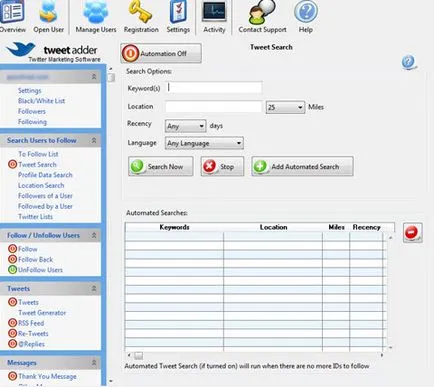This screenshot has height=387, width=434.
Task: Click horizontal scrollbar thumb under searches table
Action: pos(139,356)
